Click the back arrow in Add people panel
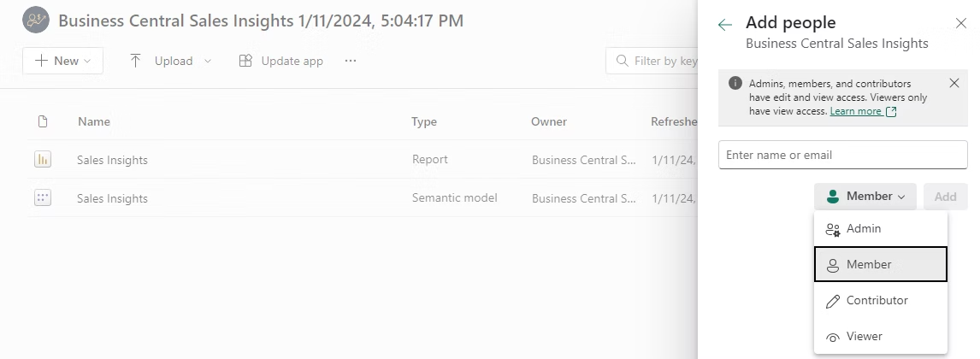980x359 pixels. [x=725, y=25]
